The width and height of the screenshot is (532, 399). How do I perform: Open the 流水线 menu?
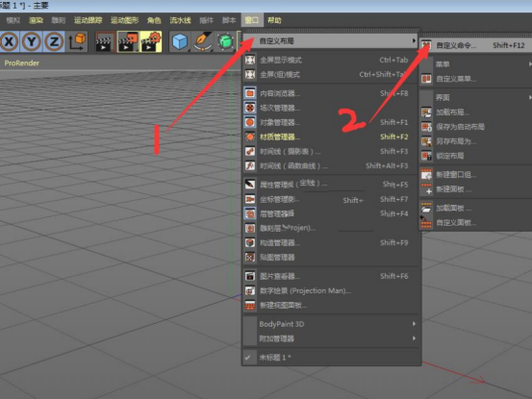[181, 20]
